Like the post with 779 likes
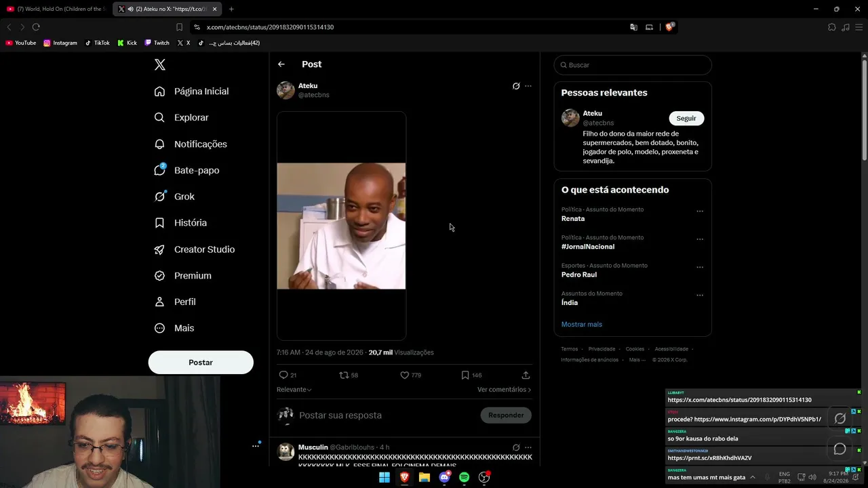The height and width of the screenshot is (488, 868). [410, 375]
